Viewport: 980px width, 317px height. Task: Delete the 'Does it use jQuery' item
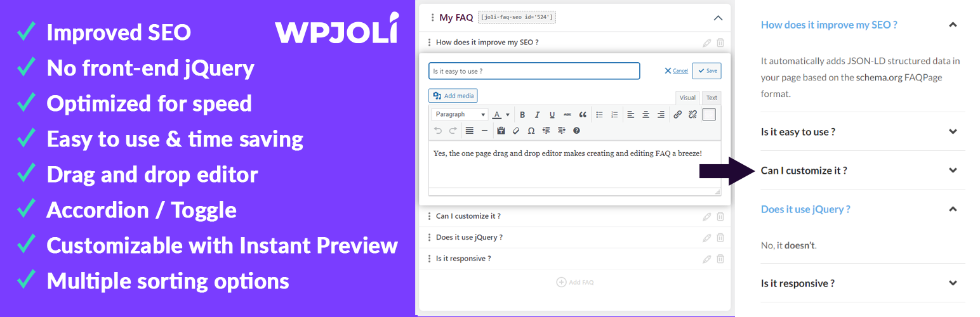coord(720,238)
